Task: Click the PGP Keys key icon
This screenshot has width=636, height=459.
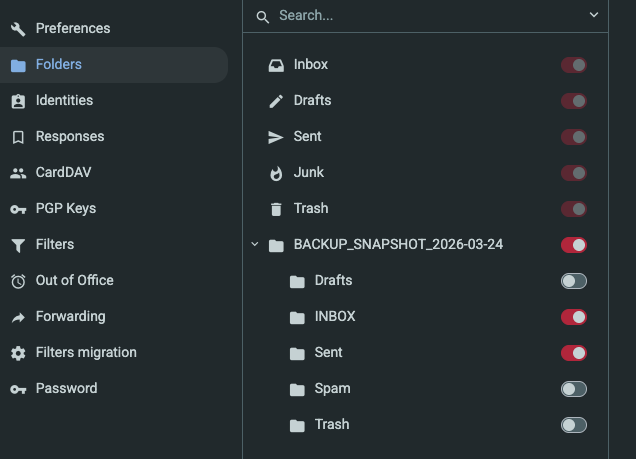Action: 18,209
